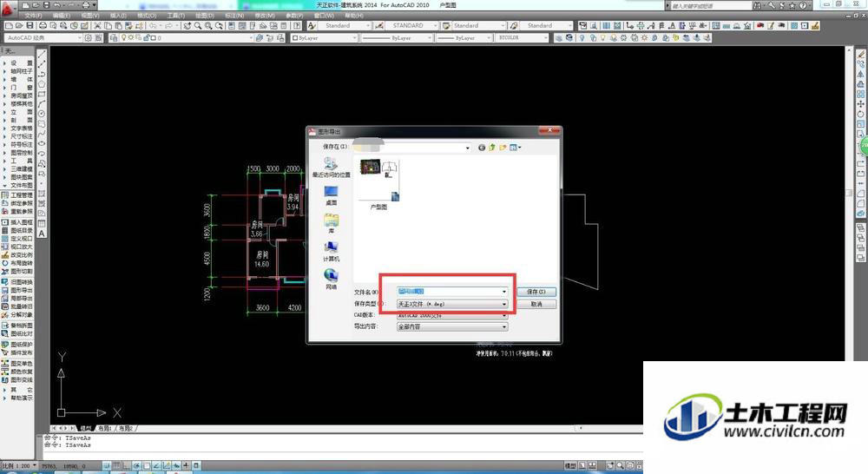Create a new folder in the dialog
Viewport: 868px width, 474px height.
click(x=503, y=148)
